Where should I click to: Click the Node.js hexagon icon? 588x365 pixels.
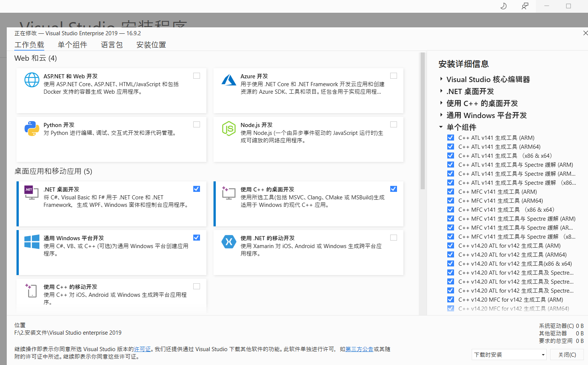point(229,129)
